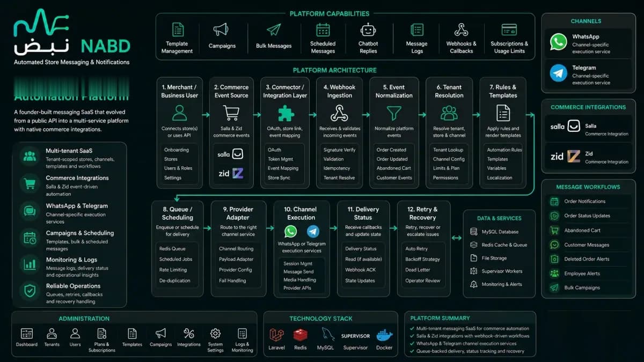Select the puzzle piece icon under Connector / Integration Layer
This screenshot has height=362, width=644.
(x=286, y=113)
